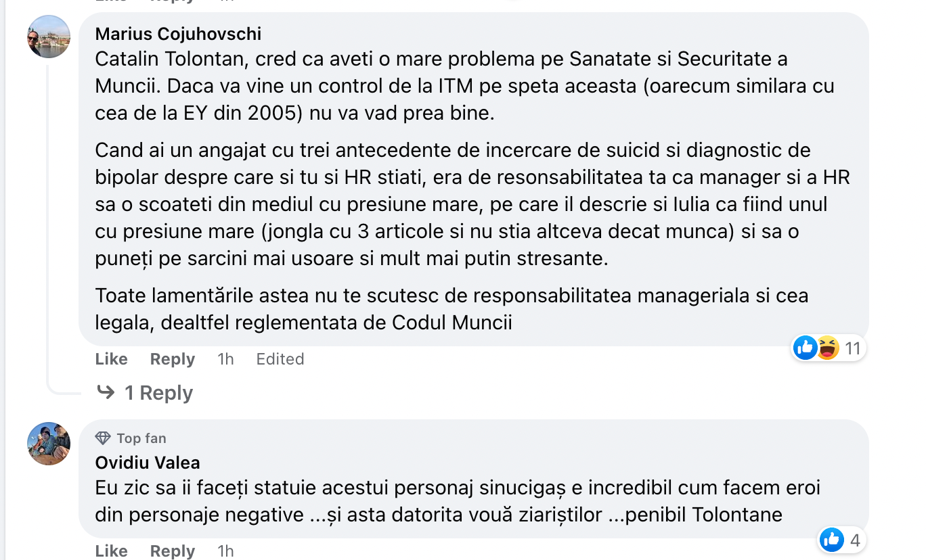Screen dimensions: 926x560
Task: Click the Top fan label text
Action: click(x=141, y=438)
